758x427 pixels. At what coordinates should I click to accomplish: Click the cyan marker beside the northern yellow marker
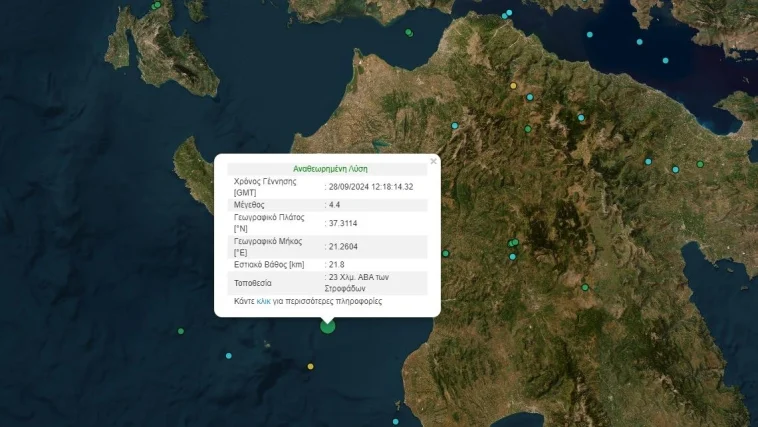click(x=531, y=97)
